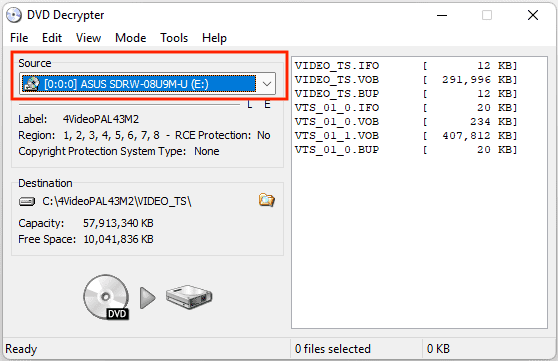Open the View menu
The height and width of the screenshot is (361, 558).
coord(89,38)
